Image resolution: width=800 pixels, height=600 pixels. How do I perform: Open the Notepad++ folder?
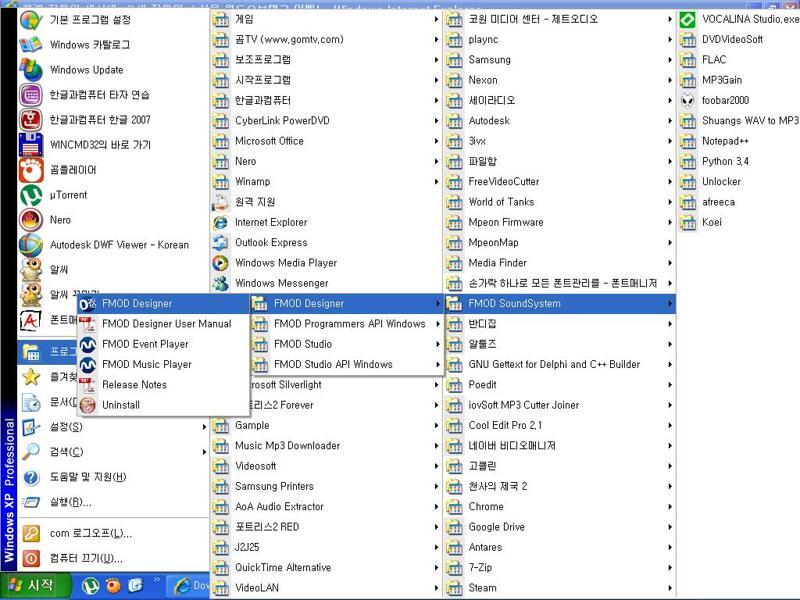click(738, 141)
